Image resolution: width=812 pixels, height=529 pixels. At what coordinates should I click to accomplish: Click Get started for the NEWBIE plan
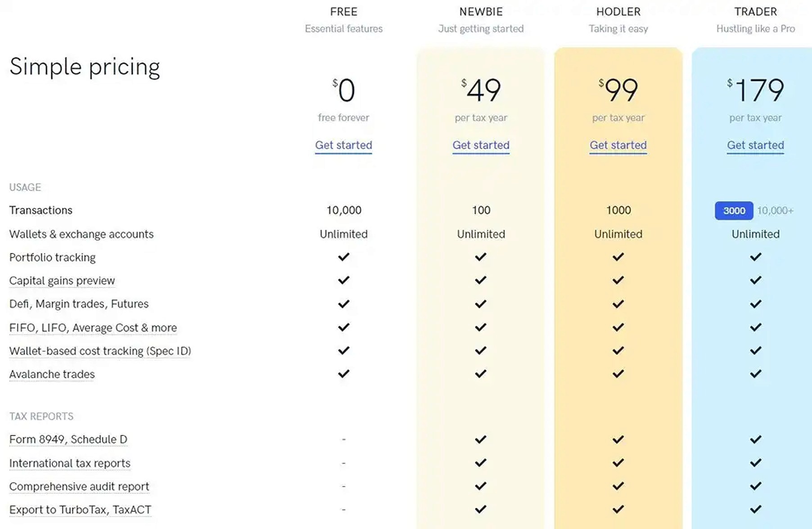tap(481, 145)
